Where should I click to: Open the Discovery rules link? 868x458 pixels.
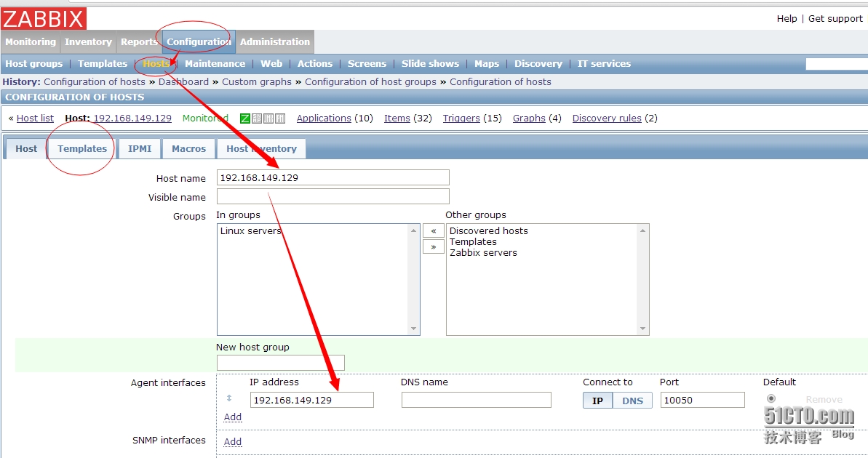pyautogui.click(x=607, y=118)
